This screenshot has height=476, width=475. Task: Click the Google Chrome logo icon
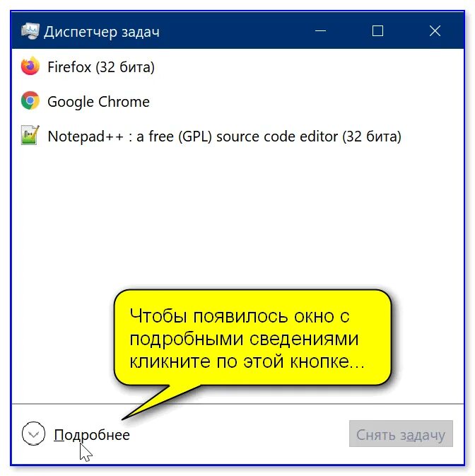(x=30, y=100)
